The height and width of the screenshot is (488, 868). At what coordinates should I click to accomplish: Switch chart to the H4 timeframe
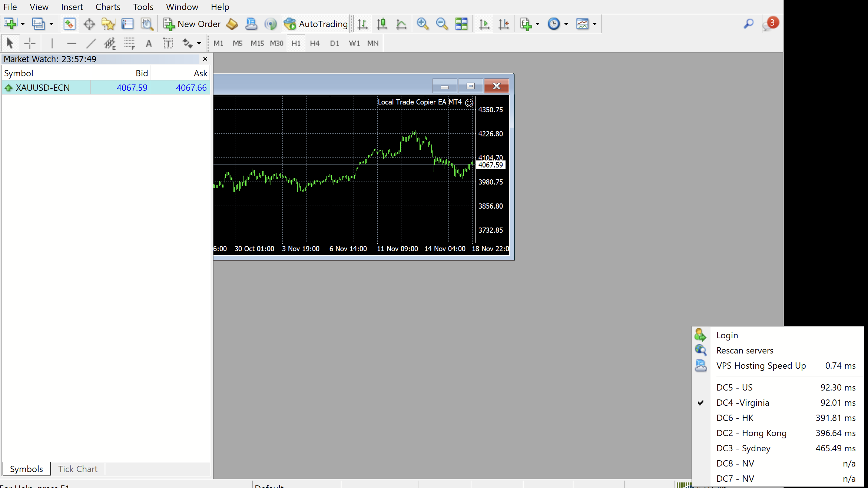coord(315,43)
